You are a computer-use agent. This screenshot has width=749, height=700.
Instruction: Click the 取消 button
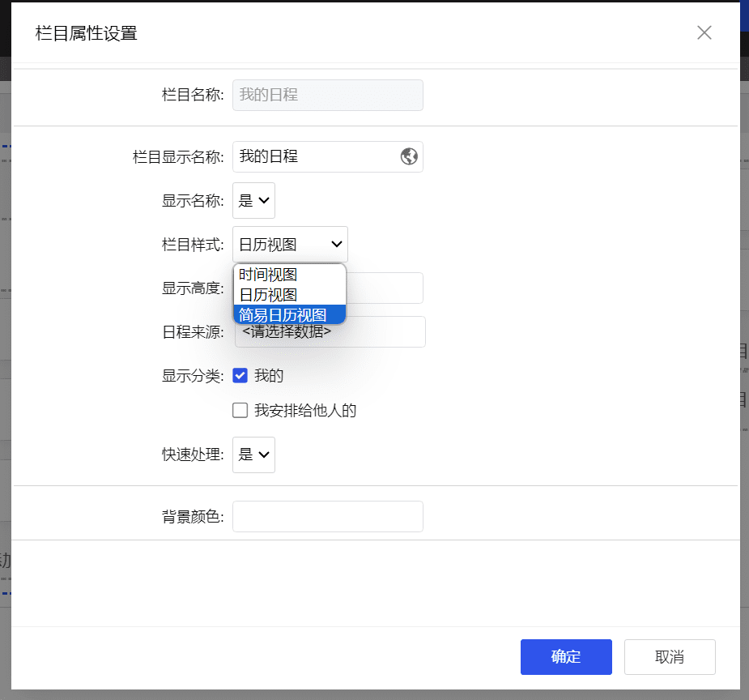click(x=670, y=657)
